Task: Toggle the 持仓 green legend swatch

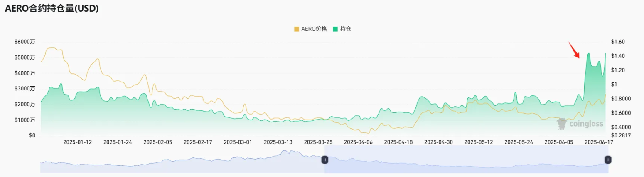Action: [x=335, y=29]
